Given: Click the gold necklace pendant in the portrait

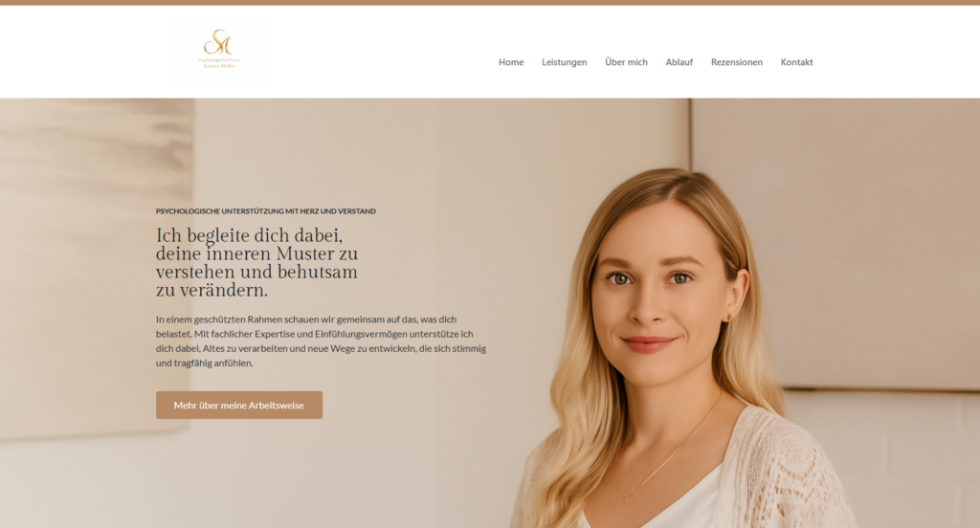Looking at the screenshot, I should [630, 498].
